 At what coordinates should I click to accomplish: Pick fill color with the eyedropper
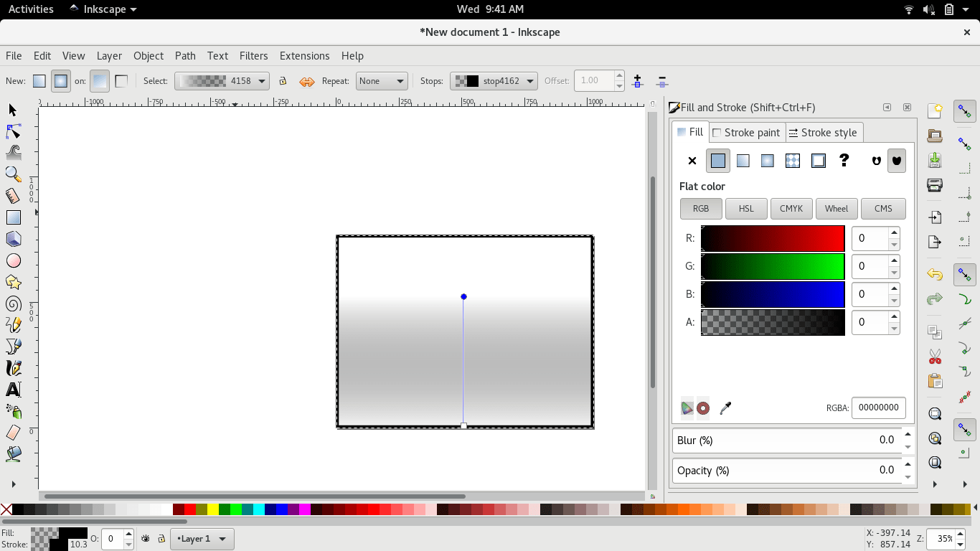point(725,408)
